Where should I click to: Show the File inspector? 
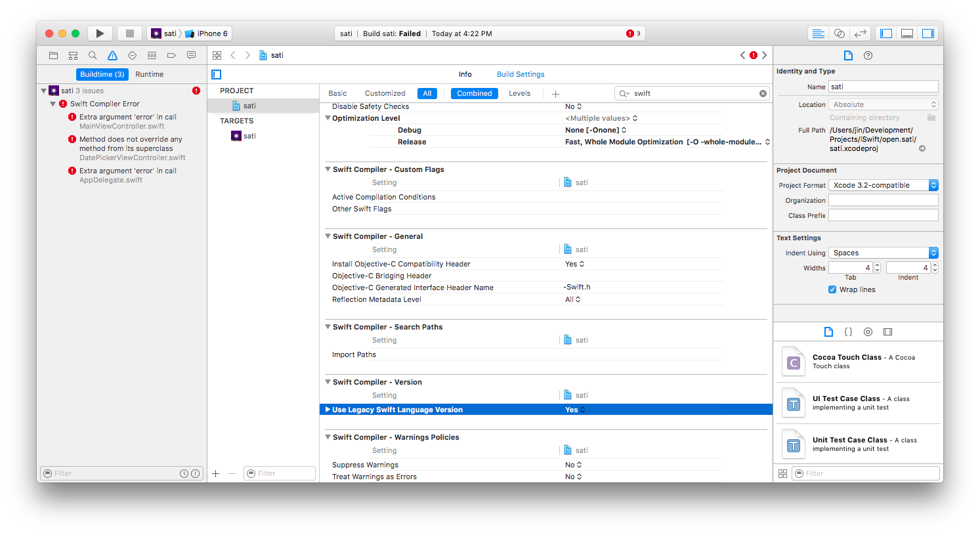click(x=848, y=55)
